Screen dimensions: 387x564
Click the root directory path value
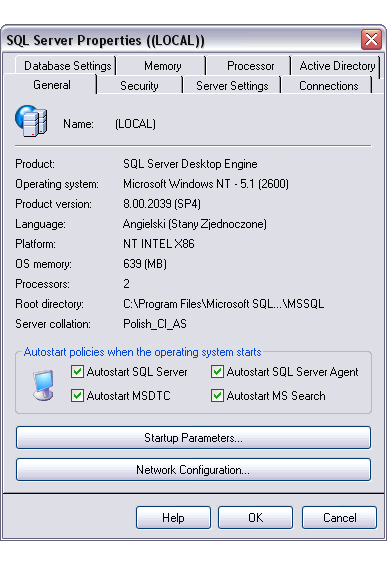pos(223,304)
